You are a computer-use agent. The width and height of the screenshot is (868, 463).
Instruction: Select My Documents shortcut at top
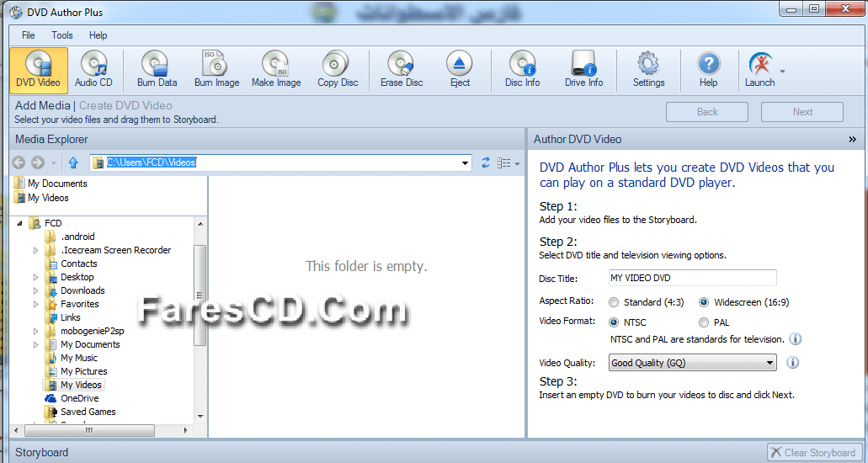click(x=57, y=184)
